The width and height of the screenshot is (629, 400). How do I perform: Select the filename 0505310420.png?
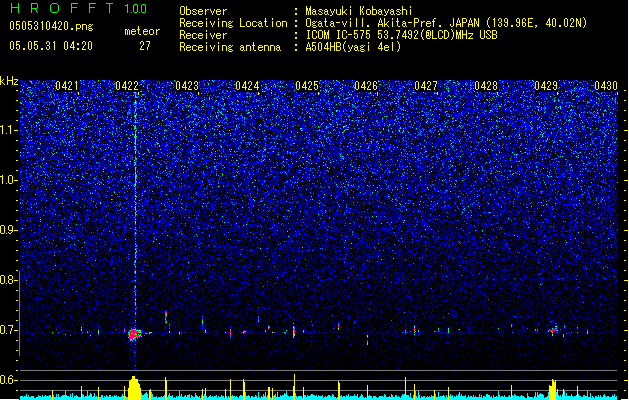tap(51, 26)
